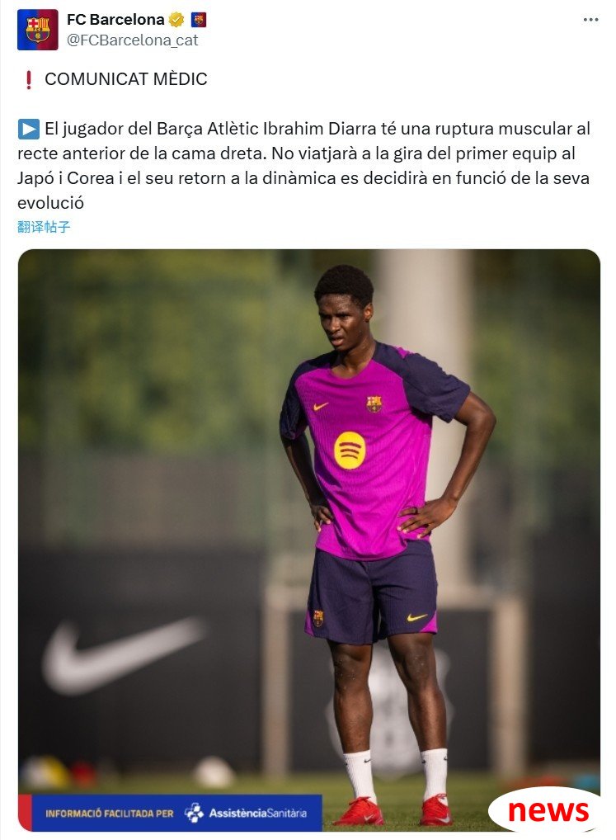
Task: Click the player's red football boots
Action: 393,810
